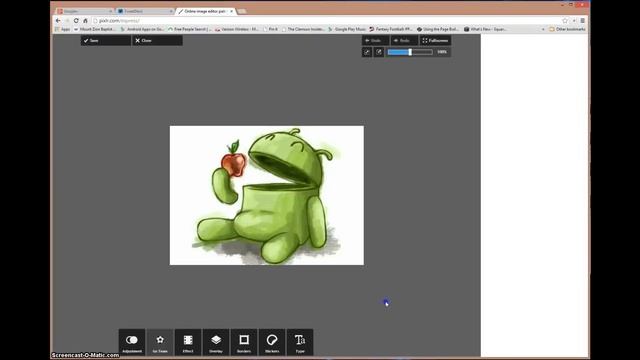Open the What's New bookmark

[x=486, y=29]
